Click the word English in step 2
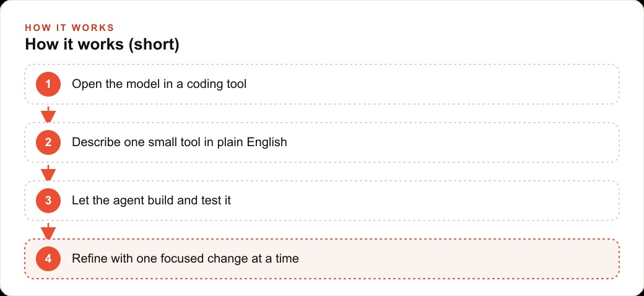 267,143
